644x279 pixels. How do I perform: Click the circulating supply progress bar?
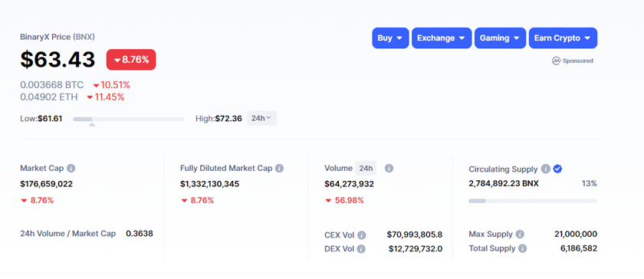(533, 201)
